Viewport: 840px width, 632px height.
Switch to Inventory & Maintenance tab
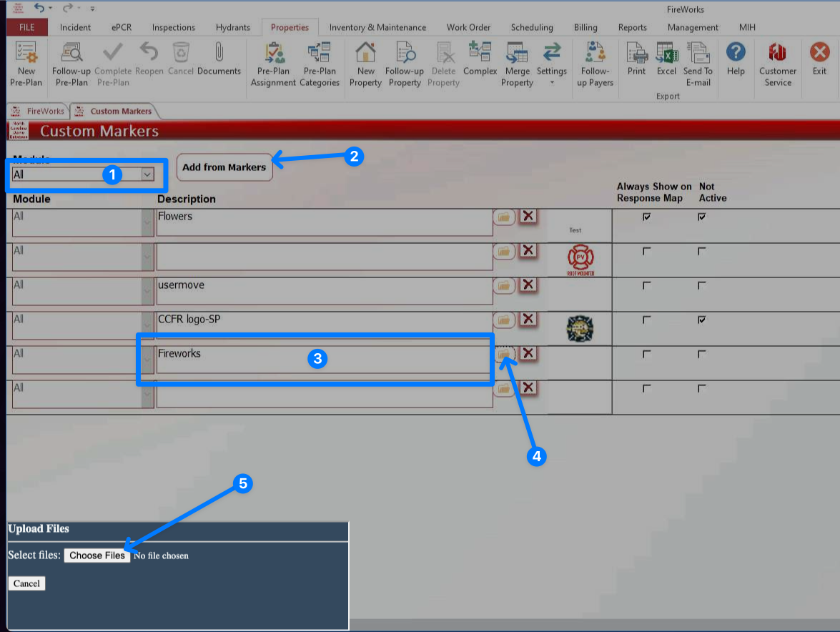[x=377, y=27]
